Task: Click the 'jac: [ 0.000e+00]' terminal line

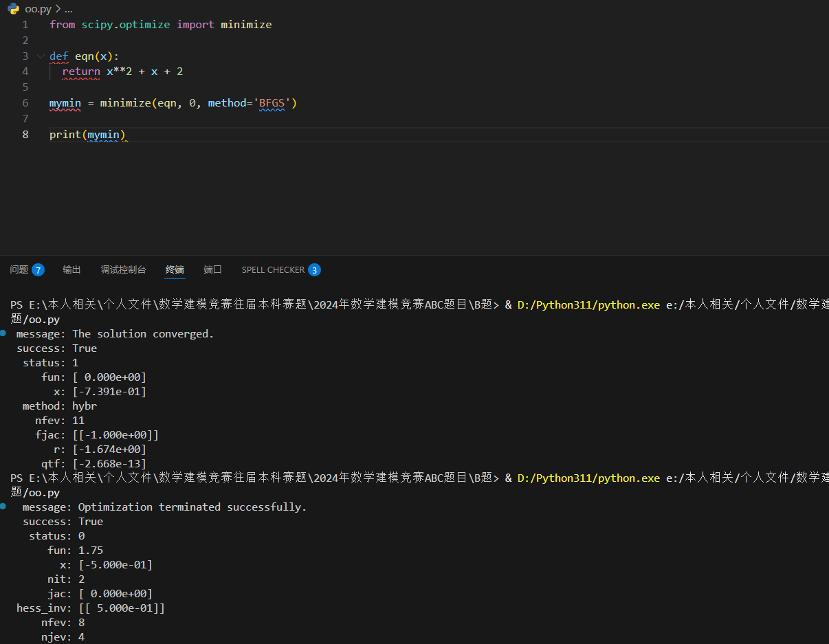Action: coord(100,594)
